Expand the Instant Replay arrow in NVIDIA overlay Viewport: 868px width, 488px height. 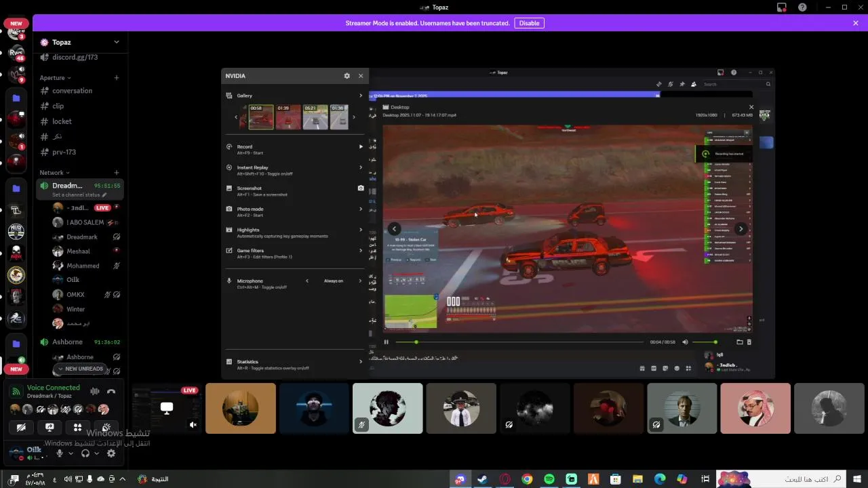pos(361,167)
